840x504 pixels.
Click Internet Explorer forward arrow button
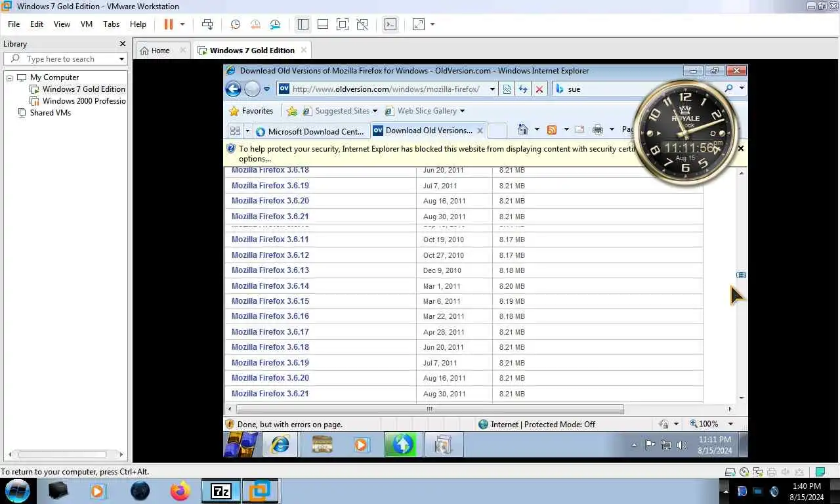point(252,89)
